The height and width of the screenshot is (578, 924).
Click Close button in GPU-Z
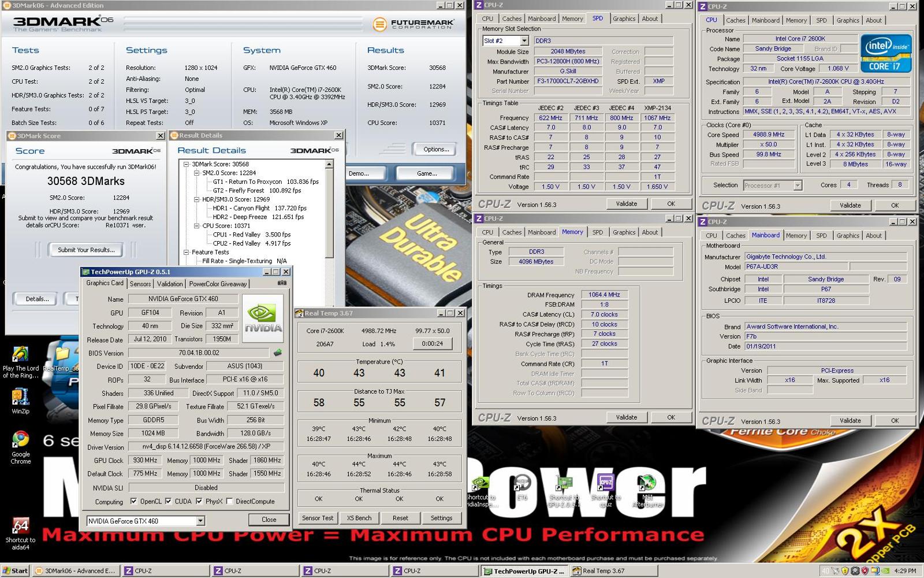269,520
